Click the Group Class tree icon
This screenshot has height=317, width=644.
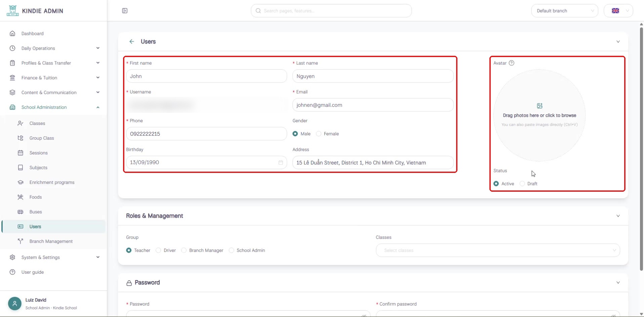pyautogui.click(x=21, y=138)
